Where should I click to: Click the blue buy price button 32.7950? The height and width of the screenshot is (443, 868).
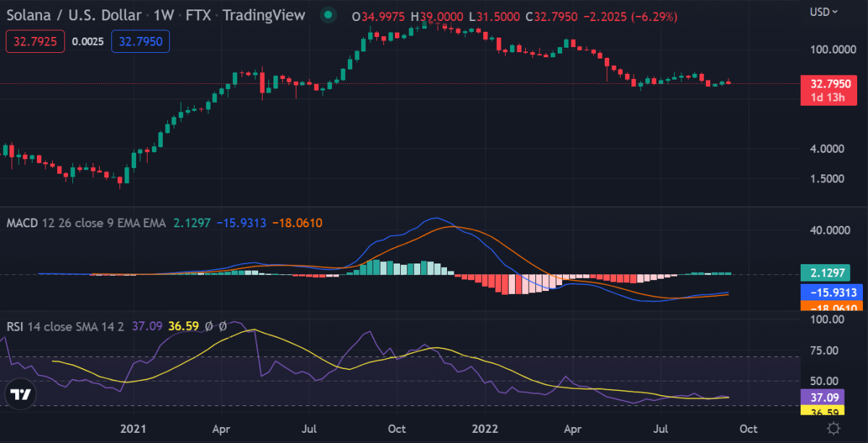click(140, 41)
